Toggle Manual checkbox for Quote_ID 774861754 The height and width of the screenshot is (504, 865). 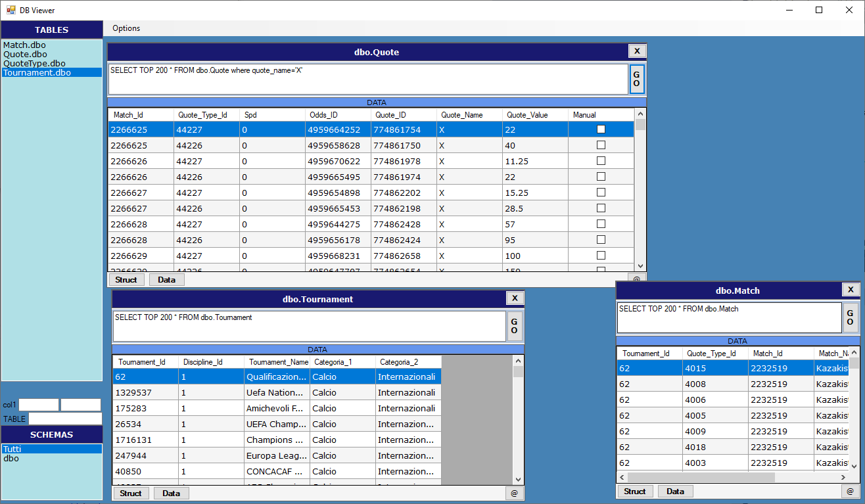[x=601, y=129]
